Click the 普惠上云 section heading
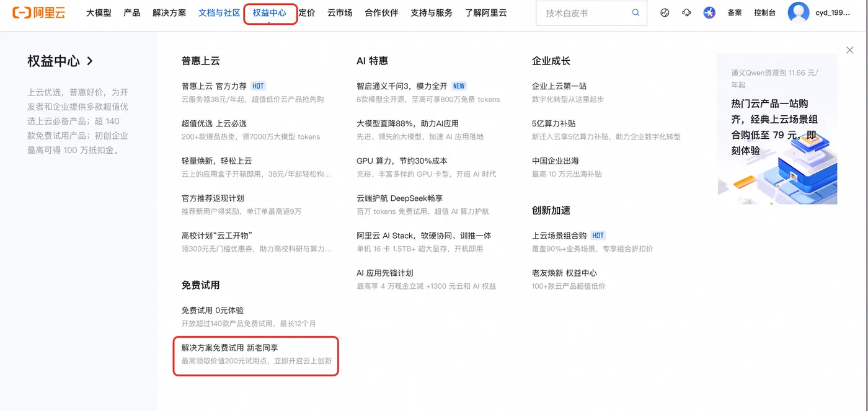The height and width of the screenshot is (411, 868). (x=200, y=61)
